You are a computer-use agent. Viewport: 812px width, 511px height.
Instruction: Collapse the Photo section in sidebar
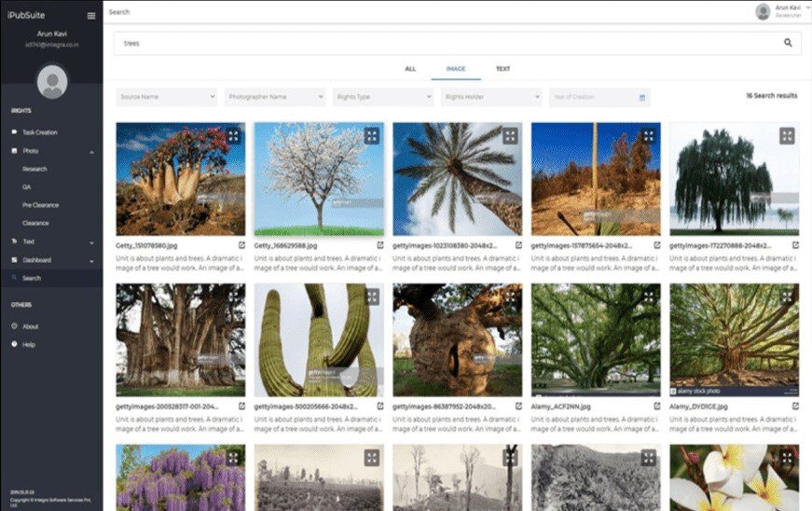[91, 152]
